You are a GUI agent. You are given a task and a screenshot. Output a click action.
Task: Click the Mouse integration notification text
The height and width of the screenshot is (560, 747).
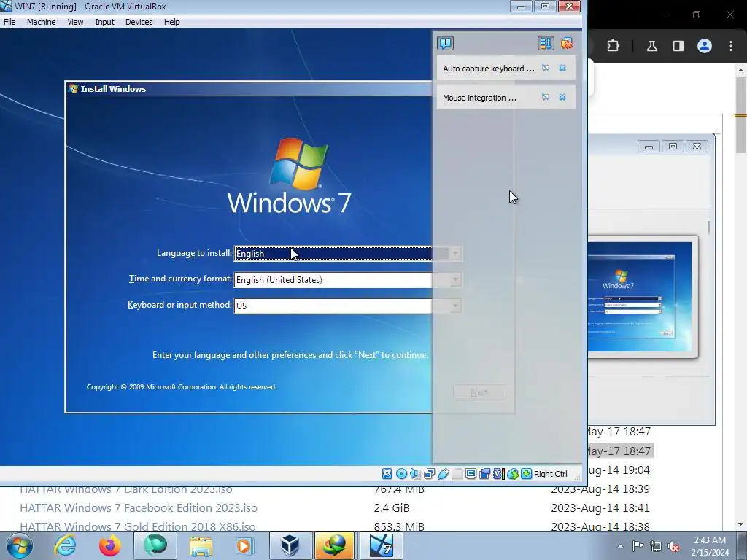click(x=480, y=98)
